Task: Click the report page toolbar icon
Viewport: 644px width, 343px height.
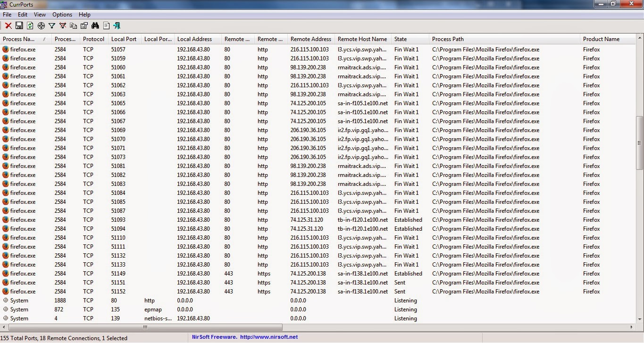Action: [x=106, y=25]
